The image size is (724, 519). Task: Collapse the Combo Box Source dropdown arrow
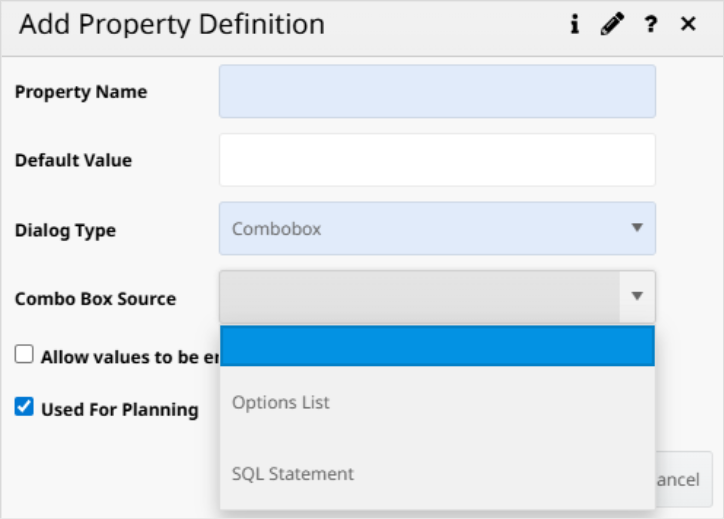[x=637, y=297]
